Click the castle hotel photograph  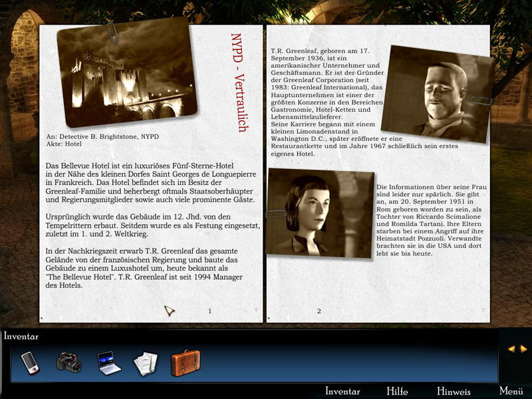point(127,72)
